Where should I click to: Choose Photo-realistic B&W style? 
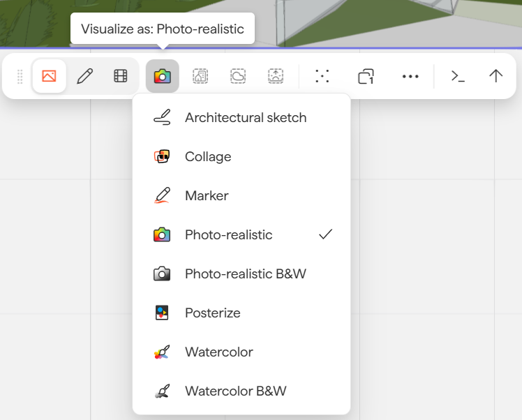tap(241, 274)
